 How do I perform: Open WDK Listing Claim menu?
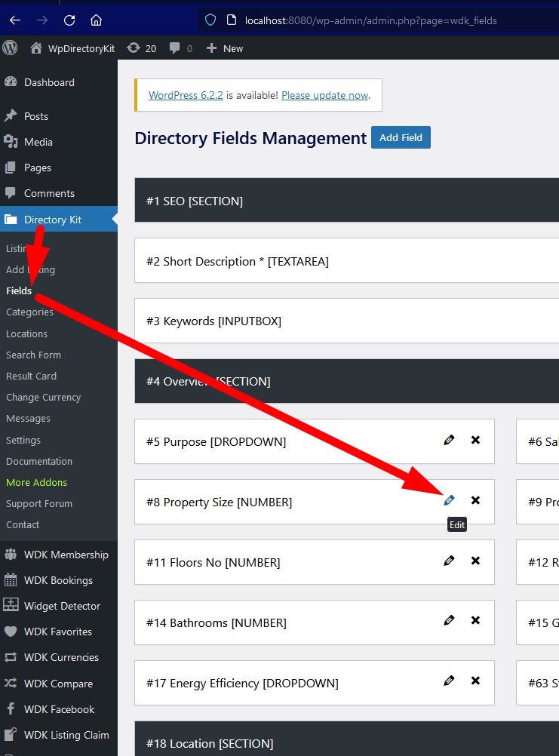(x=66, y=735)
